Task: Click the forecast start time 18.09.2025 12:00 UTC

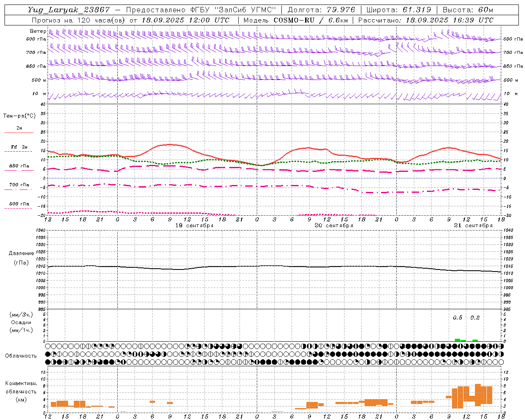Action: [185, 20]
